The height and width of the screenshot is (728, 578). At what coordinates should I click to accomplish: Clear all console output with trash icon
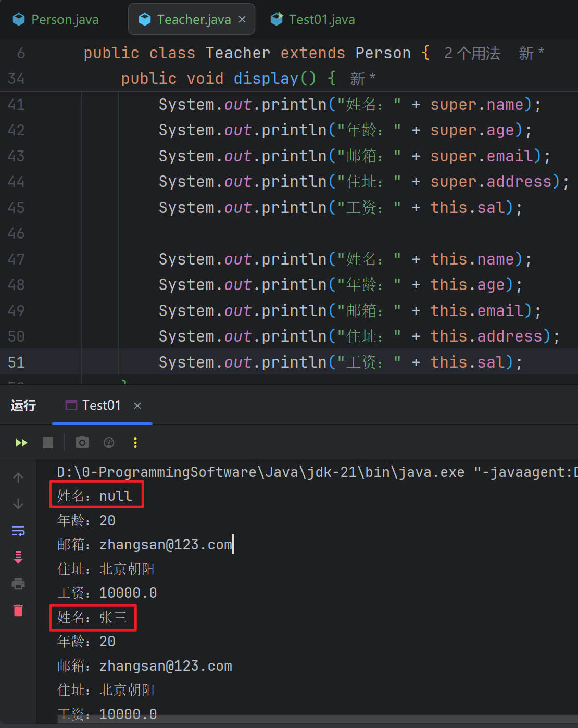18,610
